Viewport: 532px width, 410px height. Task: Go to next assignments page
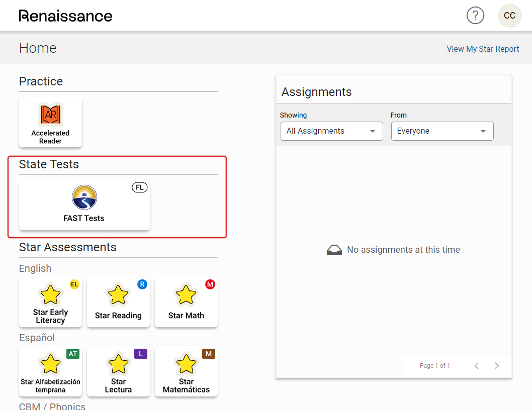(497, 366)
